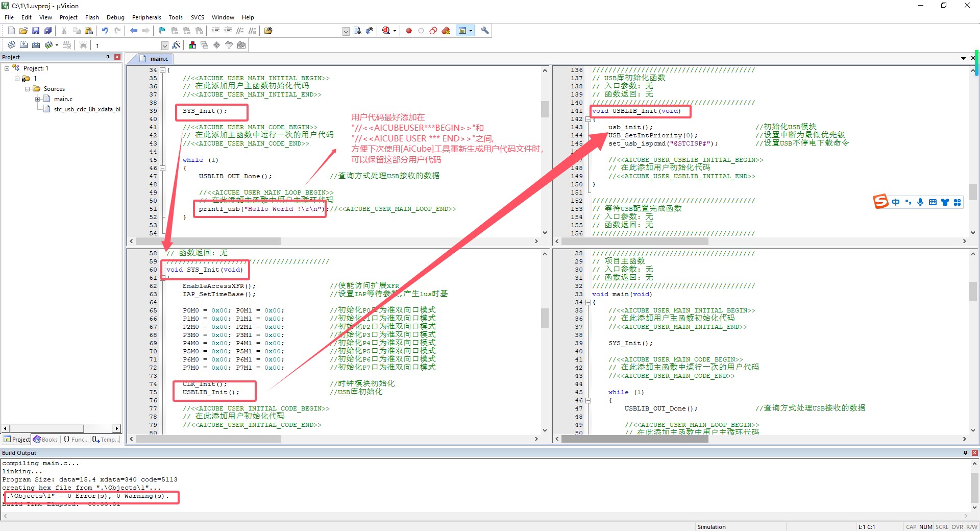Viewport: 980px width, 531px height.
Task: Toggle OVR overwrite indicator in status bar
Action: pos(957,527)
